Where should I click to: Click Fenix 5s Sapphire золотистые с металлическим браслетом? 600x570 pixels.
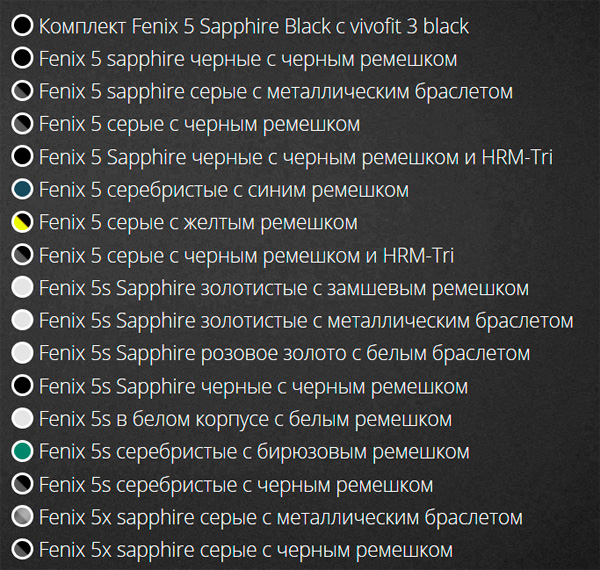tap(306, 321)
